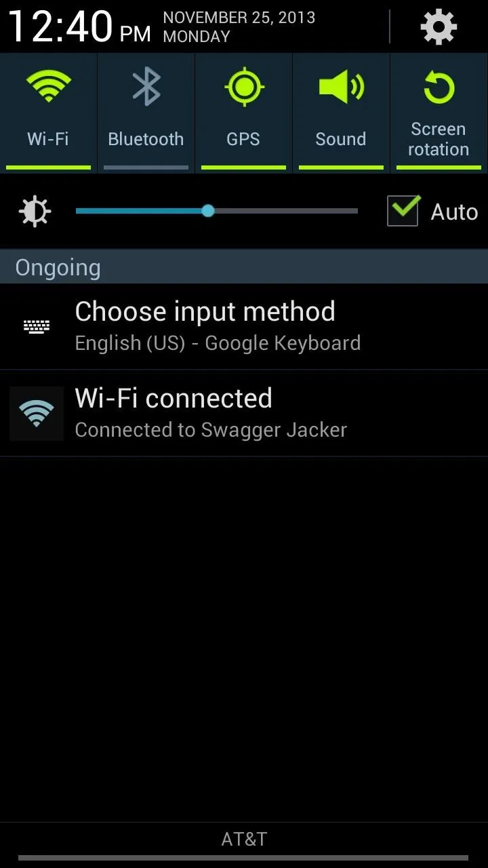
Task: Uncheck the Auto brightness checkbox
Action: click(403, 211)
